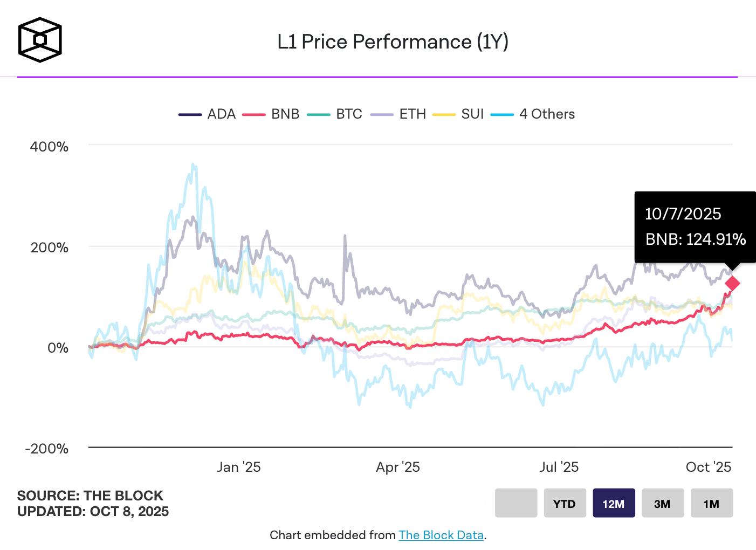This screenshot has width=756, height=550.
Task: Click the Apr '25 x-axis label
Action: (x=397, y=467)
